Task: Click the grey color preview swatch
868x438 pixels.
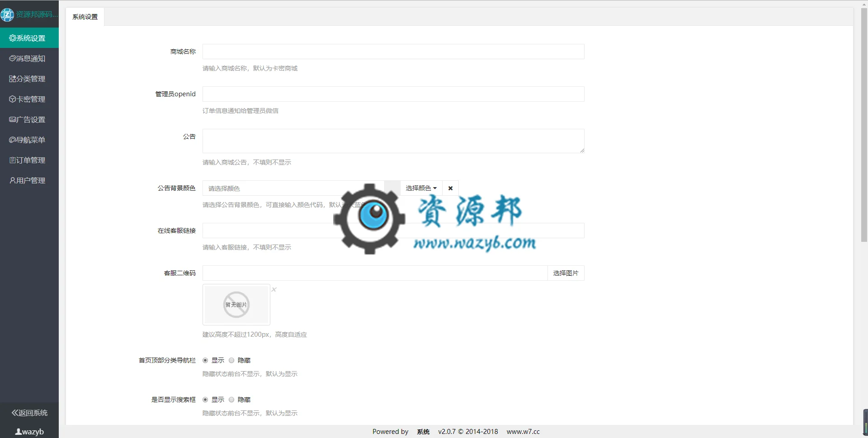Action: tap(392, 188)
